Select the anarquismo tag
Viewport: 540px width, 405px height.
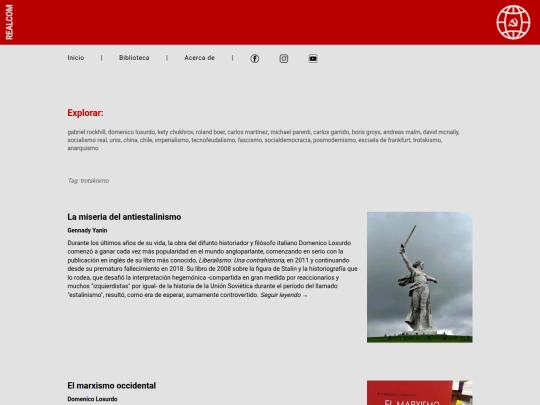83,148
